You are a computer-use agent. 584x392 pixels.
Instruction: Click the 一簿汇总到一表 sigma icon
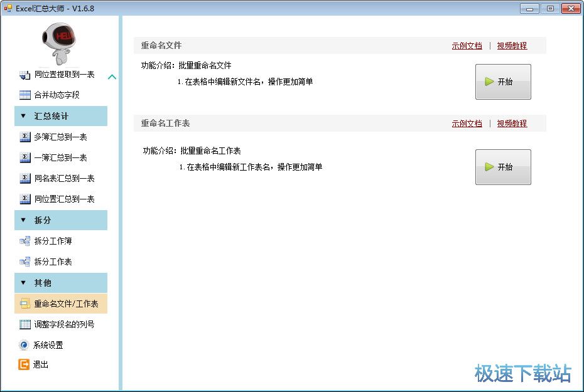pos(24,158)
